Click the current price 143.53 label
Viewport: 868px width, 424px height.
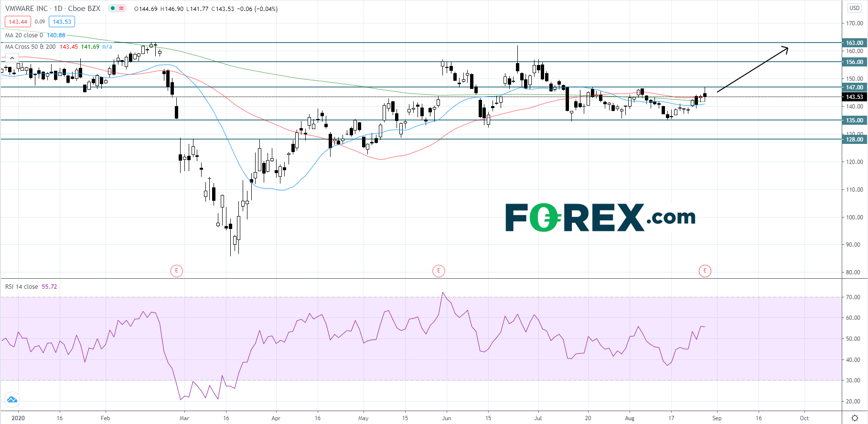[855, 97]
